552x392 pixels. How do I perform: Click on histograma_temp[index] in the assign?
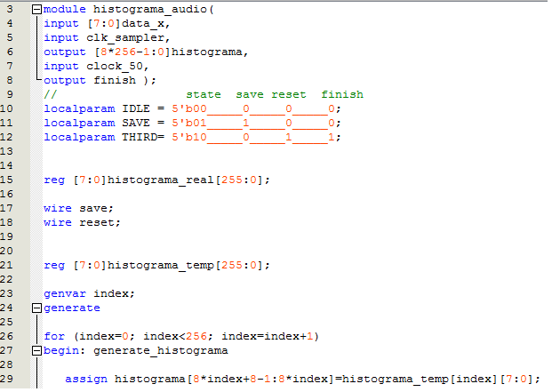(420, 380)
